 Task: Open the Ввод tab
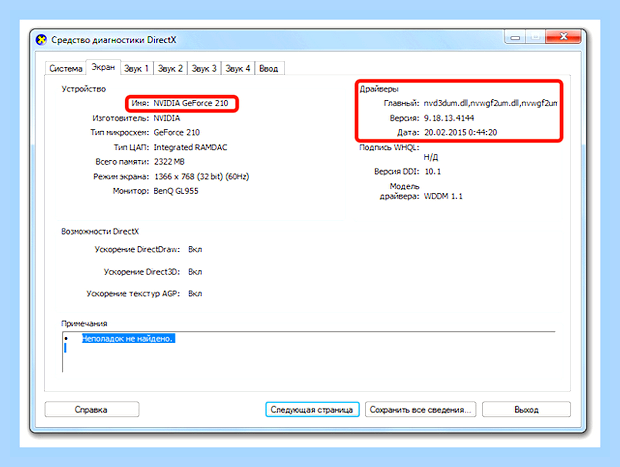[269, 68]
